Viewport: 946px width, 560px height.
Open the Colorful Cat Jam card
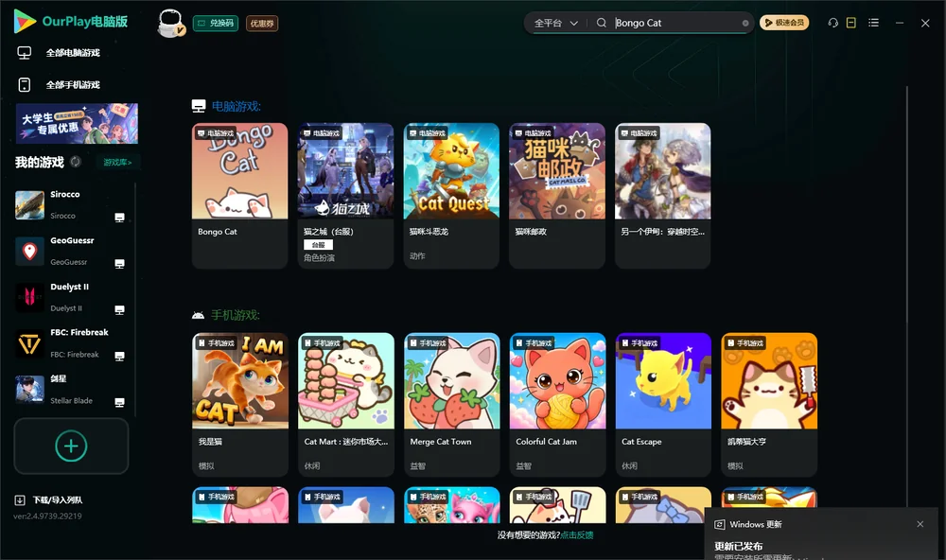[x=557, y=405]
